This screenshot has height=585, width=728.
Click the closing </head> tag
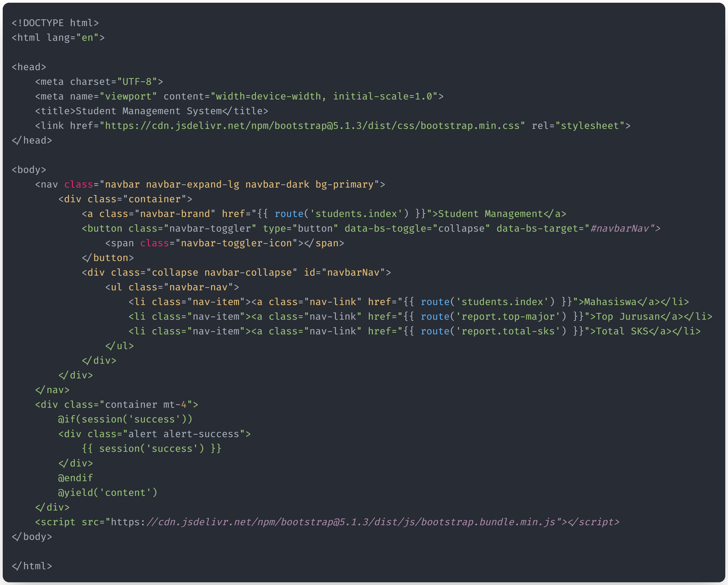32,140
